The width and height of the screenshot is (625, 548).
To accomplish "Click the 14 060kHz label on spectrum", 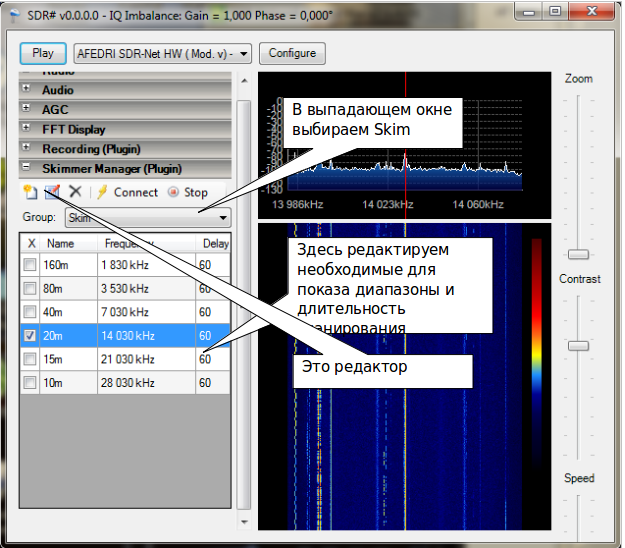I will pyautogui.click(x=478, y=204).
